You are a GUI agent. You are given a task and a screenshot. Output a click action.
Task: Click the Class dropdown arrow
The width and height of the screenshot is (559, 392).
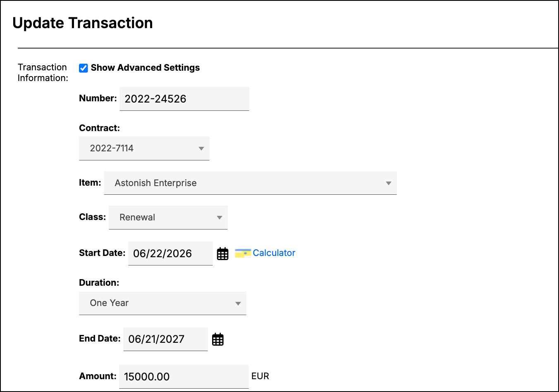coord(220,218)
